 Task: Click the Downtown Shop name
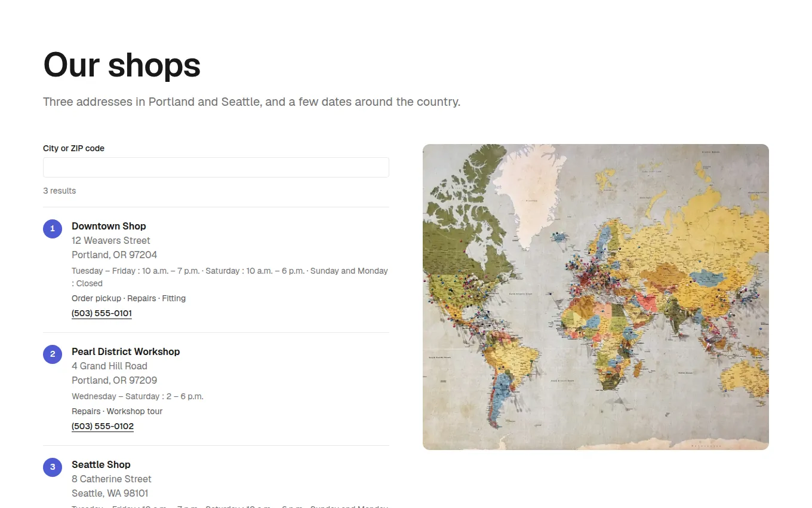(x=109, y=226)
